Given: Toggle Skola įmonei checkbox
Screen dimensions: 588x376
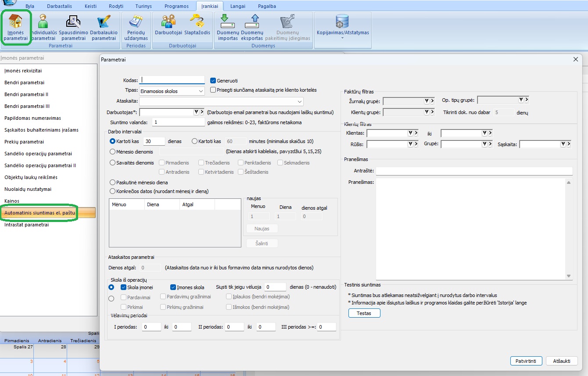Looking at the screenshot, I should [123, 287].
